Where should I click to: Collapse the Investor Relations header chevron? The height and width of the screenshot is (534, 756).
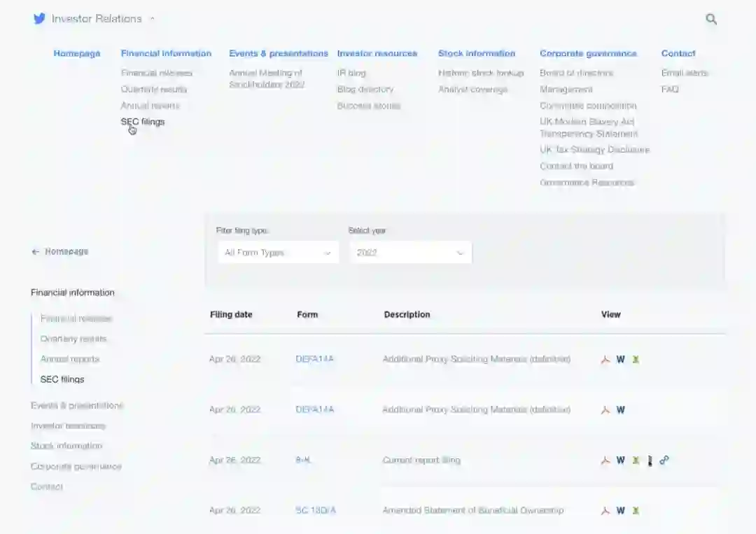coord(153,19)
